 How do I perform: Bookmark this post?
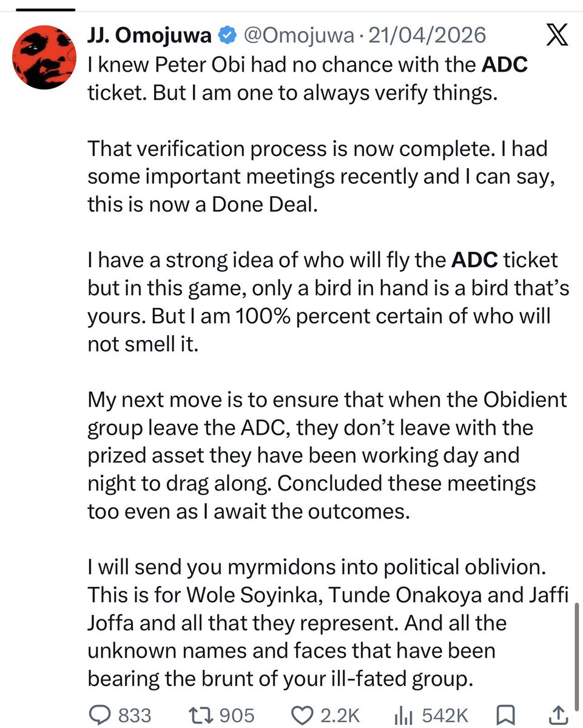pyautogui.click(x=505, y=715)
